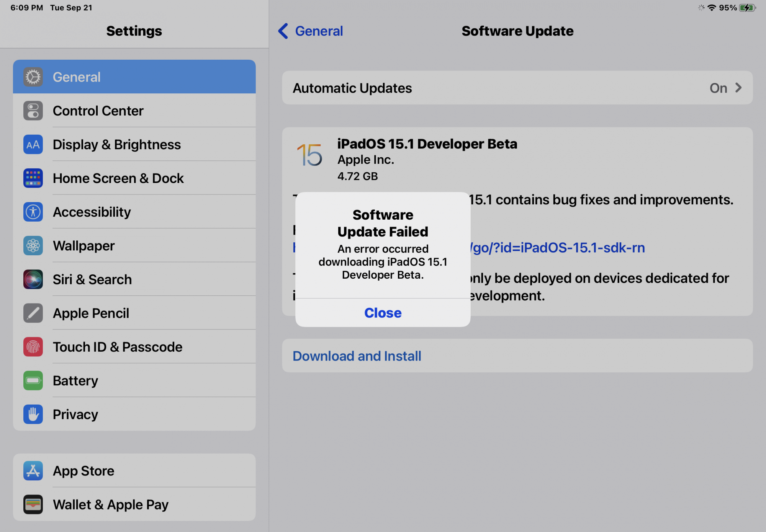Open Home Screen & Dock settings
The image size is (766, 532).
[134, 178]
